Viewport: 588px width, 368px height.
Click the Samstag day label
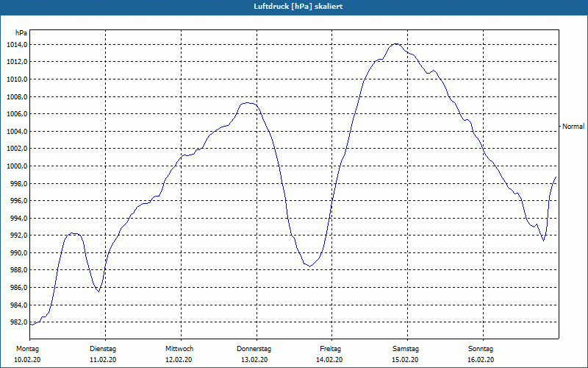[x=406, y=349]
